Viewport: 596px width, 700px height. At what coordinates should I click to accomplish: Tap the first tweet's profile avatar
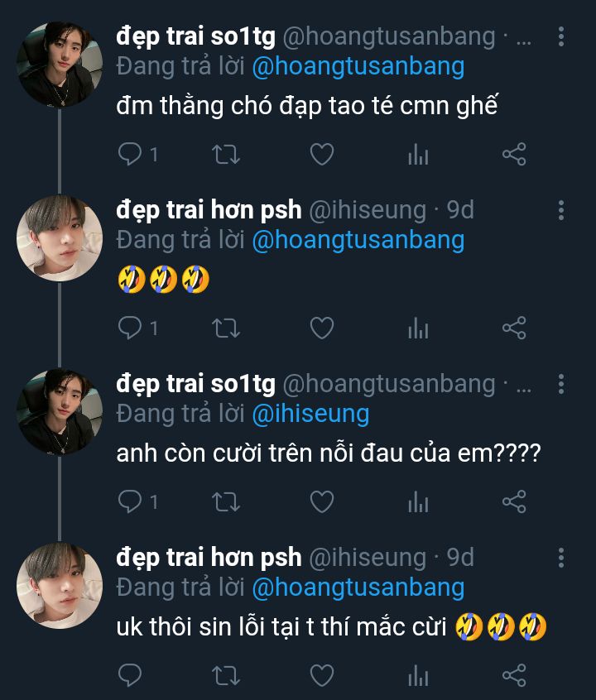point(60,65)
